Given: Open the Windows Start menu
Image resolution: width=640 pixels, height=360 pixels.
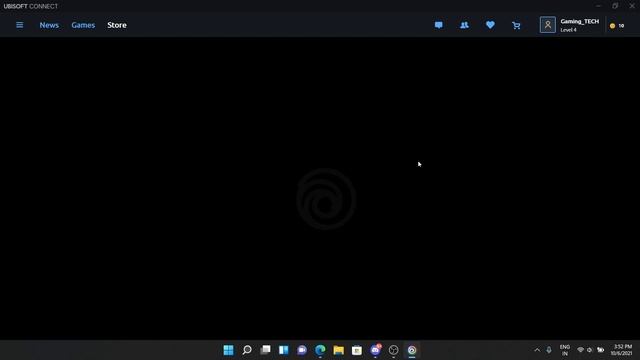Looking at the screenshot, I should 229,350.
